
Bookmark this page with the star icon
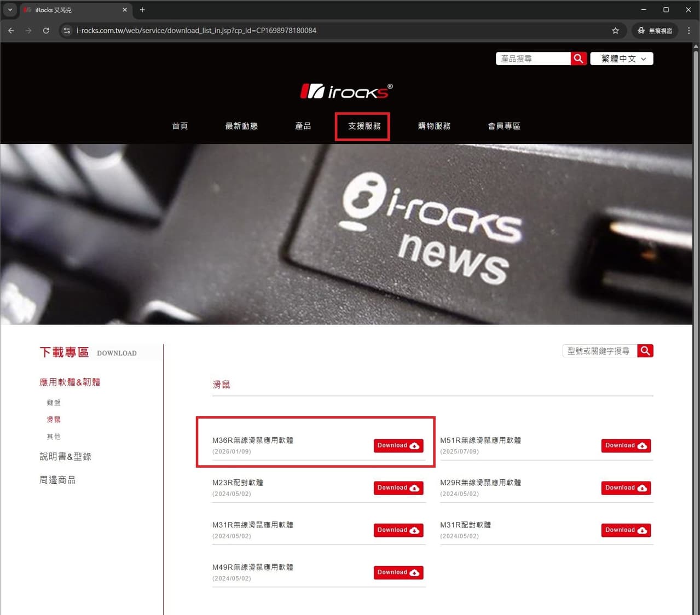pos(615,31)
